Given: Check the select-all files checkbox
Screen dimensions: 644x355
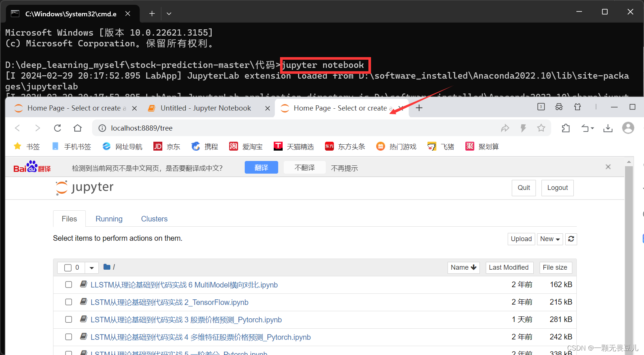Looking at the screenshot, I should point(68,267).
